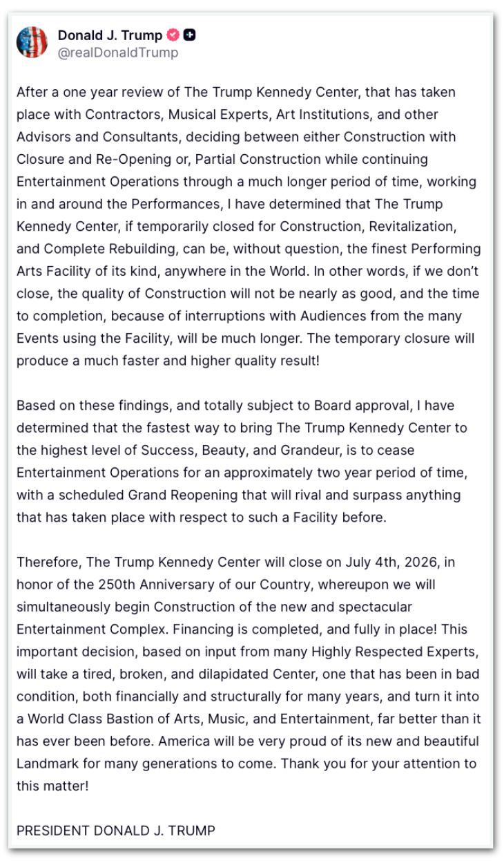Click the flag-painted profile avatar

pyautogui.click(x=32, y=42)
